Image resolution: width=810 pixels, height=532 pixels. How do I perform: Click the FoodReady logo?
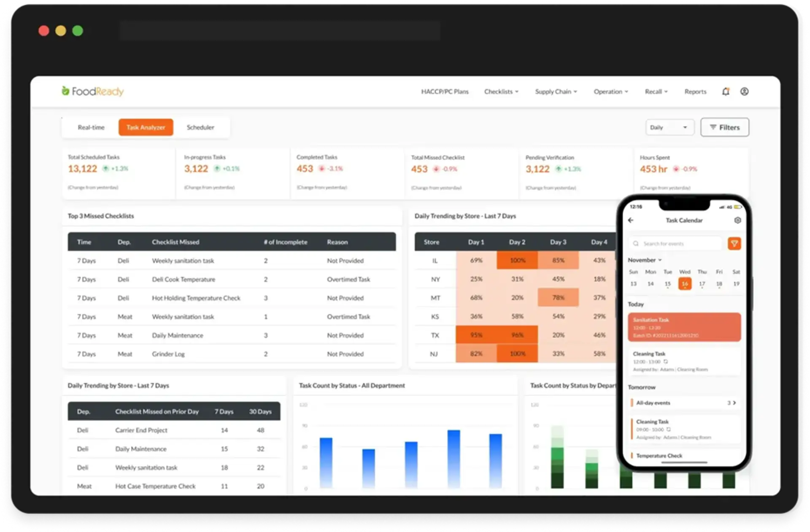pos(93,91)
